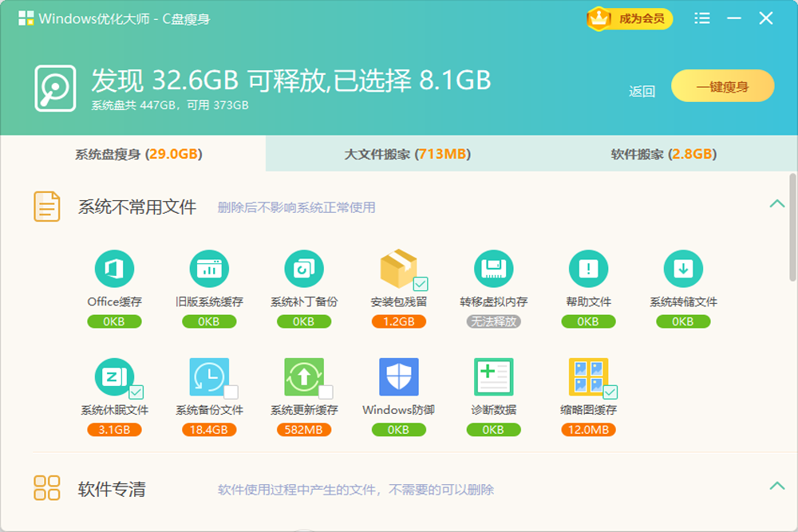Click the 帮助文件 cleanup icon
Viewport: 798px width, 532px height.
click(588, 270)
